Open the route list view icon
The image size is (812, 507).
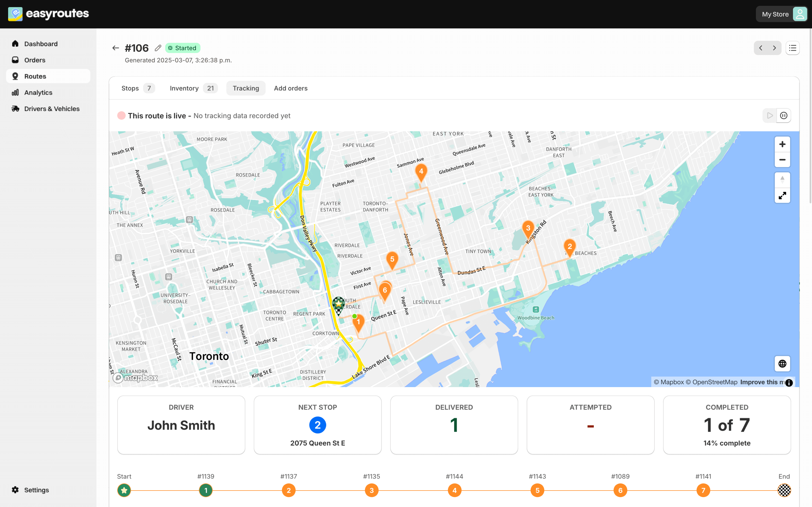792,48
